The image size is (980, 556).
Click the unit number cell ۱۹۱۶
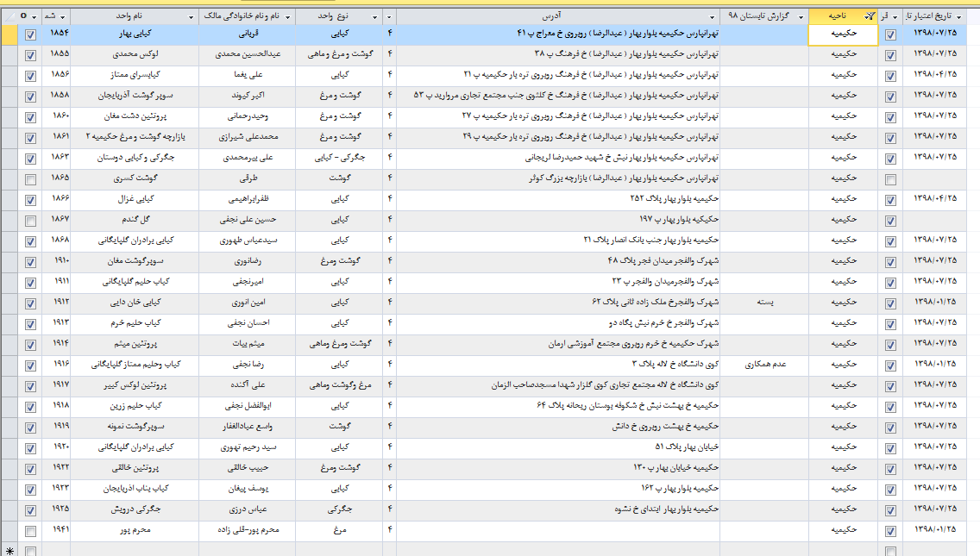tap(56, 365)
